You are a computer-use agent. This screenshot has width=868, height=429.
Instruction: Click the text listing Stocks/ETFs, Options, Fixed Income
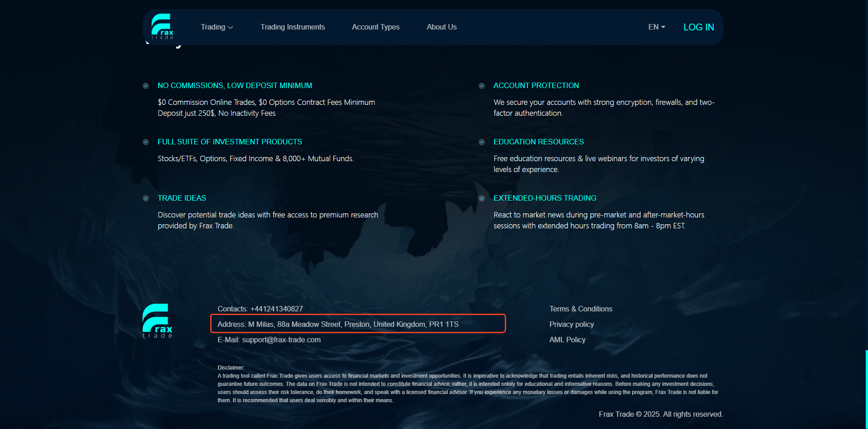tap(256, 158)
